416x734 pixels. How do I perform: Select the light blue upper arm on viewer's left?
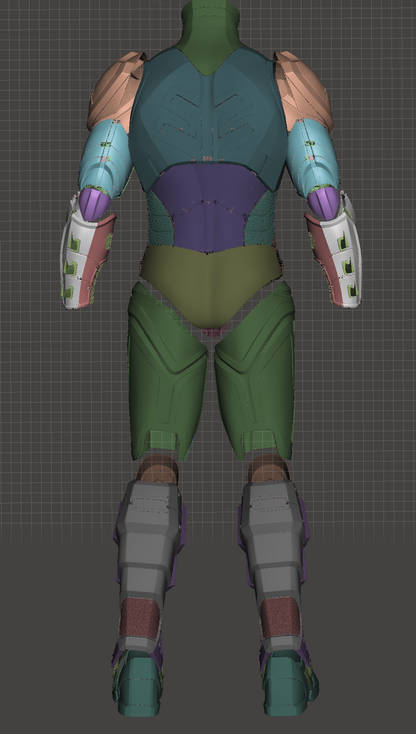[105, 157]
